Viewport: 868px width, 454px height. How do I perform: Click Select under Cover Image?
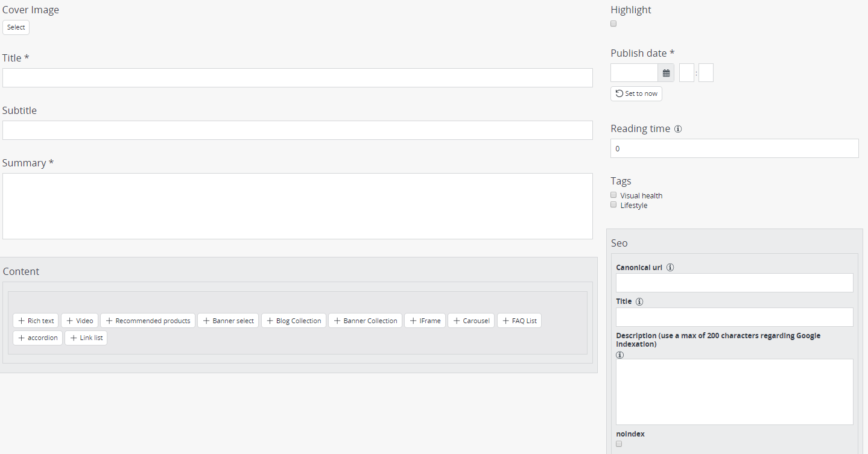pos(16,27)
